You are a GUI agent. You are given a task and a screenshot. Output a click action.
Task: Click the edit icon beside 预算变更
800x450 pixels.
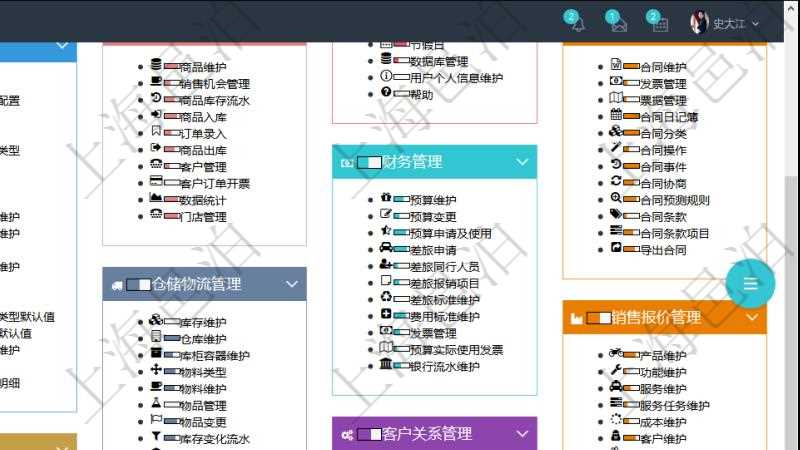tap(386, 214)
